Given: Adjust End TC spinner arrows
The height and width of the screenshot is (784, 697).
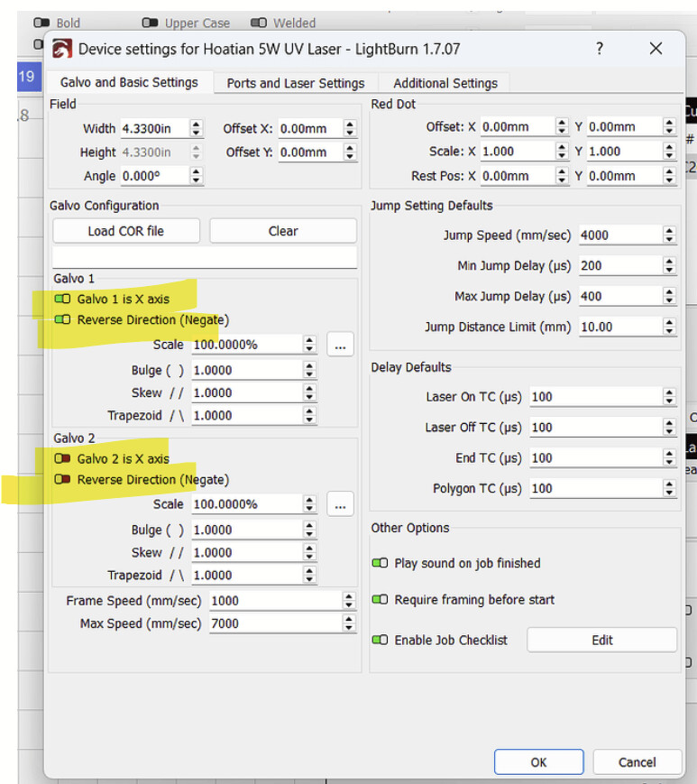Looking at the screenshot, I should [x=670, y=457].
